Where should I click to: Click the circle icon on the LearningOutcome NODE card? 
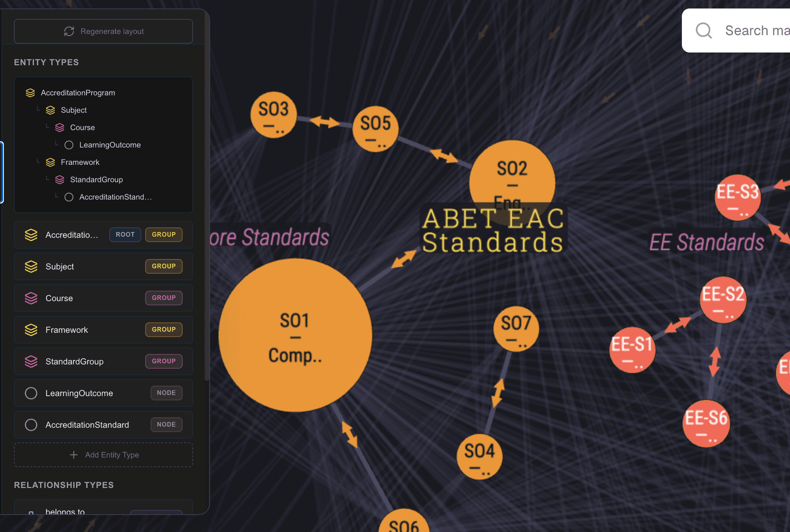pyautogui.click(x=31, y=393)
